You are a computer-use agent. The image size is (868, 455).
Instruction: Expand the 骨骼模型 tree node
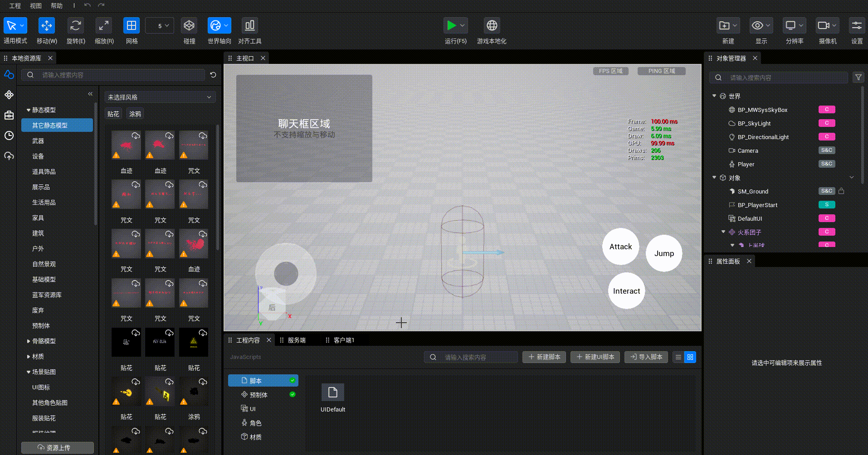(x=28, y=341)
